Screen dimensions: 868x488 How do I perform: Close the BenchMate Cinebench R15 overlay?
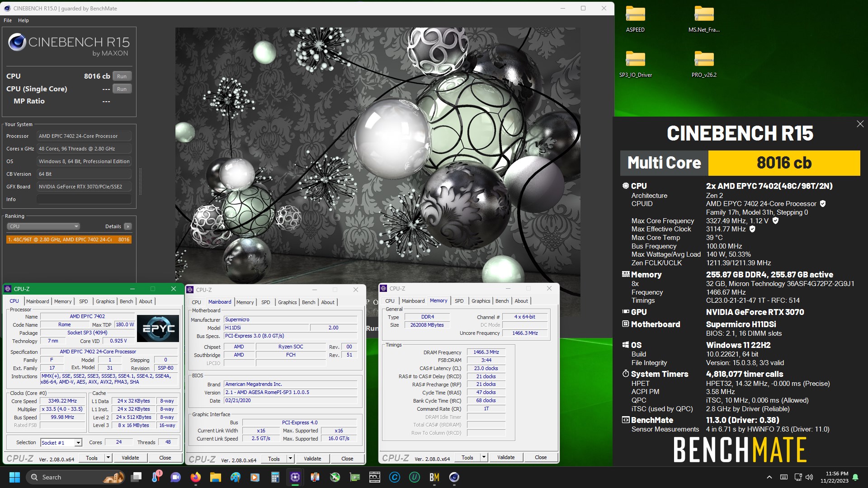[x=860, y=124]
